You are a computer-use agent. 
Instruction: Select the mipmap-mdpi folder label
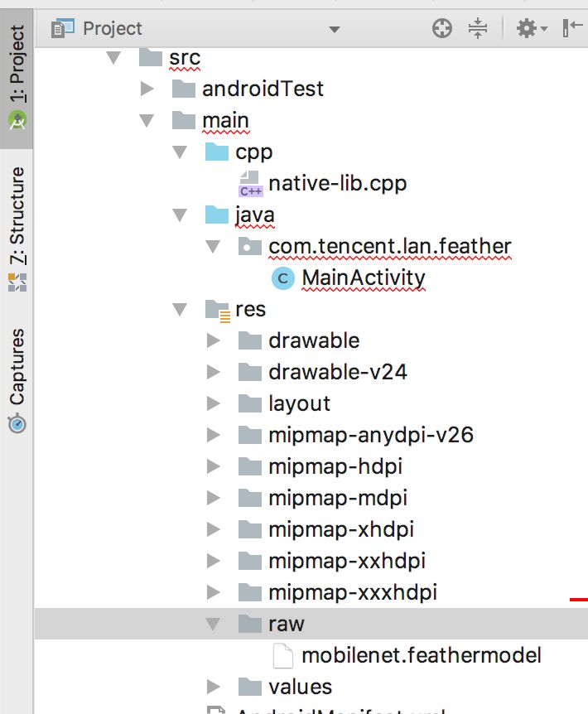[338, 498]
